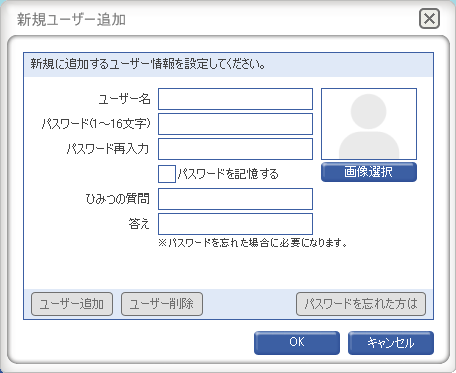Close the 新規ユーザー追加 dialog
The height and width of the screenshot is (373, 456).
[x=429, y=19]
